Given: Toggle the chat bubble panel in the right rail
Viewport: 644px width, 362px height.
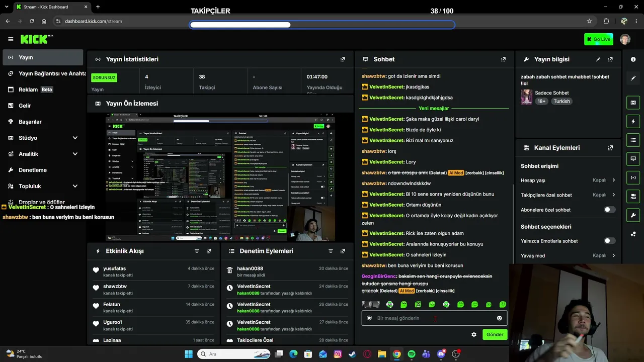Looking at the screenshot, I should click(633, 159).
